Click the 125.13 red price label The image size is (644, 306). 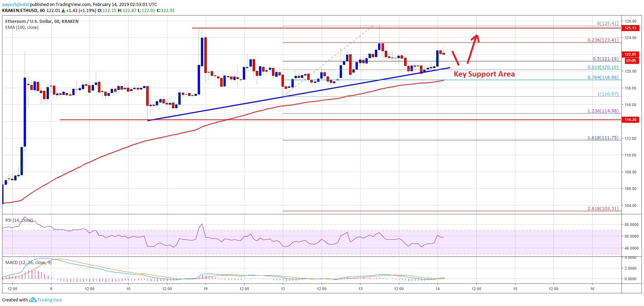[x=630, y=28]
